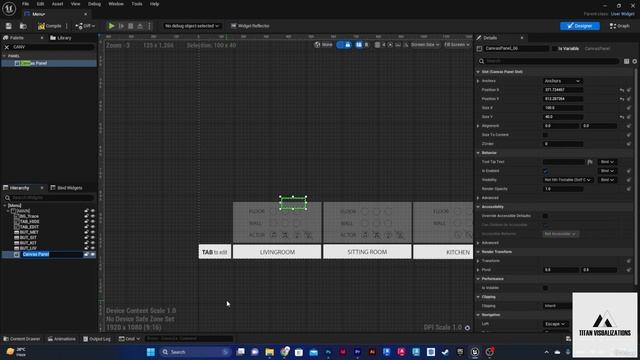The width and height of the screenshot is (640, 360).
Task: Toggle lock icon for TAB_EDIT row
Action: 86,227
